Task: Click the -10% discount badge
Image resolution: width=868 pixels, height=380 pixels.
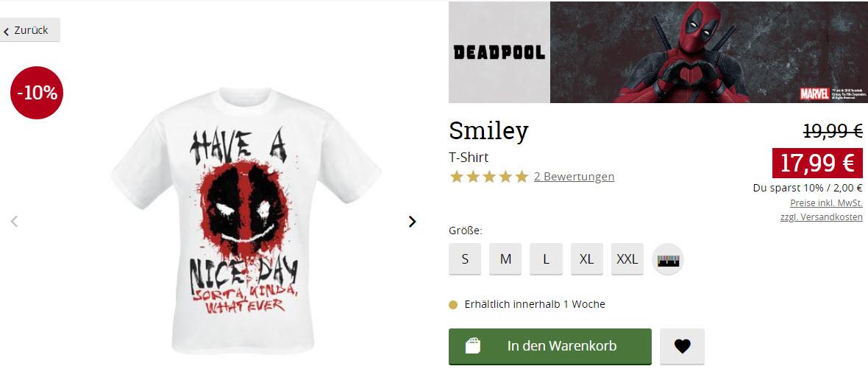Action: [x=37, y=93]
